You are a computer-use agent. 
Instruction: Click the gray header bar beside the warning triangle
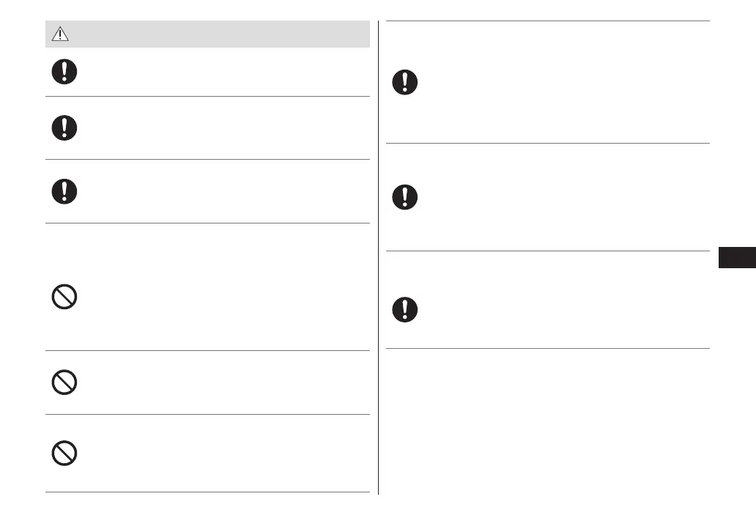coord(220,34)
